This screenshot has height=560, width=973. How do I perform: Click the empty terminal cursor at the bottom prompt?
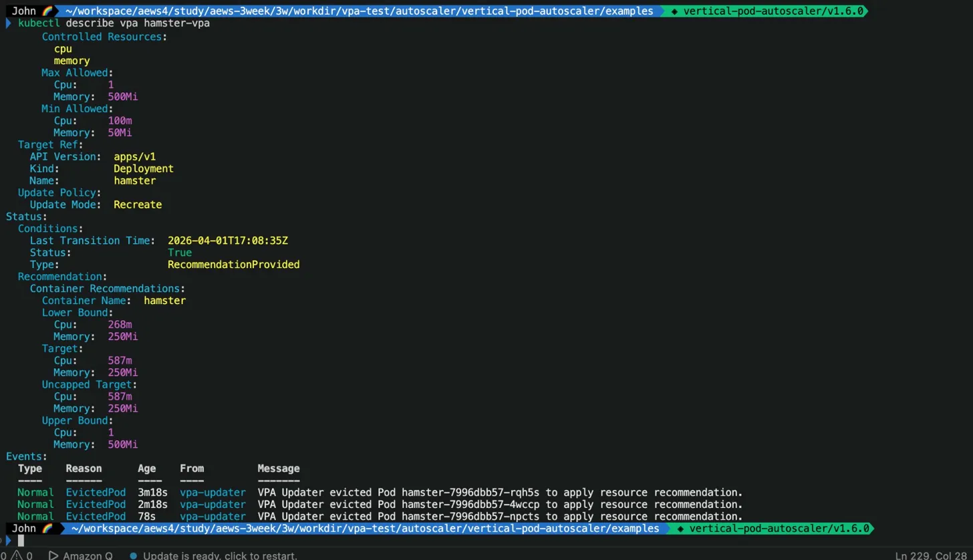pyautogui.click(x=21, y=541)
